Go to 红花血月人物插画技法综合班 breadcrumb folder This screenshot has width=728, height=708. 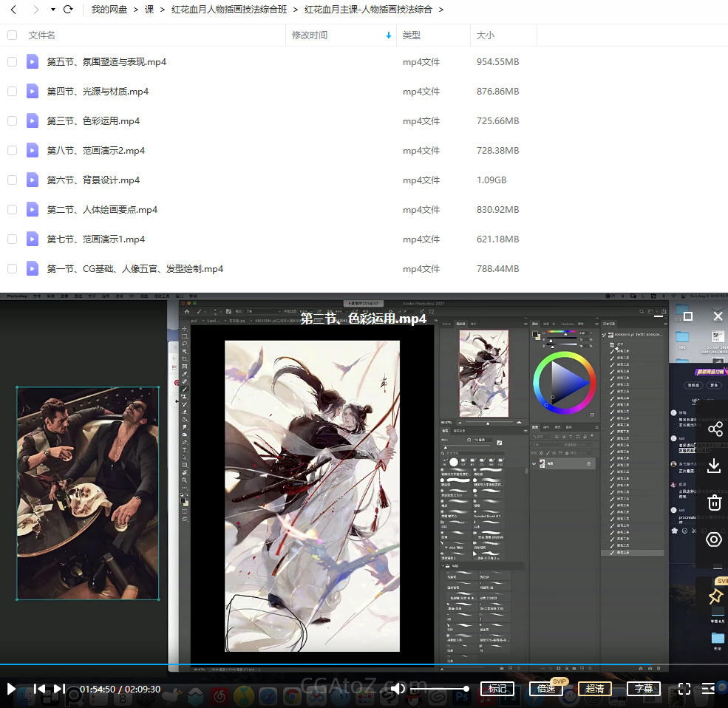tap(228, 10)
